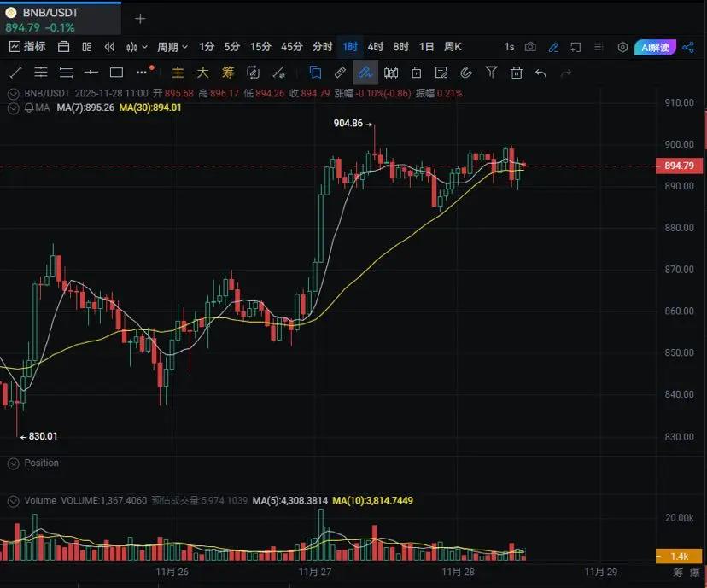This screenshot has height=588, width=707.
Task: Toggle the 筹 chip-distribution indicator
Action: click(x=228, y=73)
